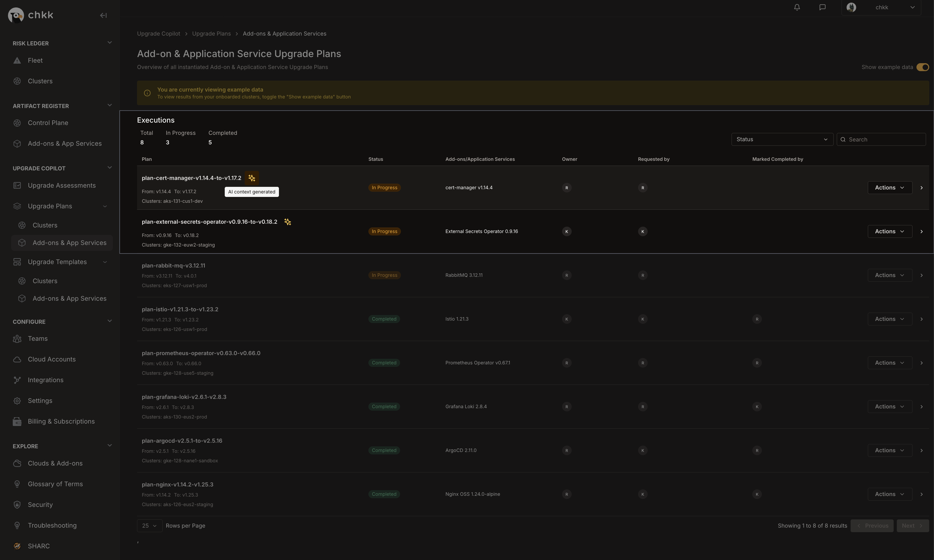Open Actions dropdown for rabbit-mq plan
Image resolution: width=934 pixels, height=560 pixels.
click(889, 275)
